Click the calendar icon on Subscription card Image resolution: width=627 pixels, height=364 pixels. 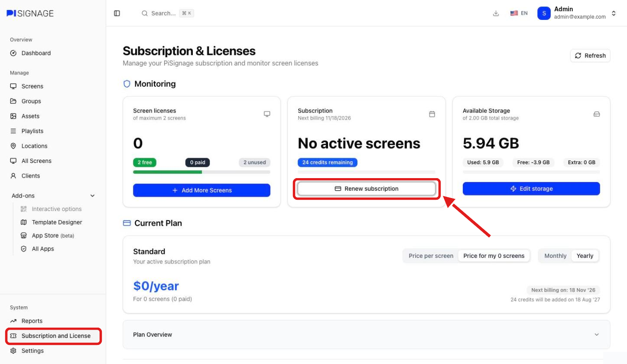coord(432,114)
